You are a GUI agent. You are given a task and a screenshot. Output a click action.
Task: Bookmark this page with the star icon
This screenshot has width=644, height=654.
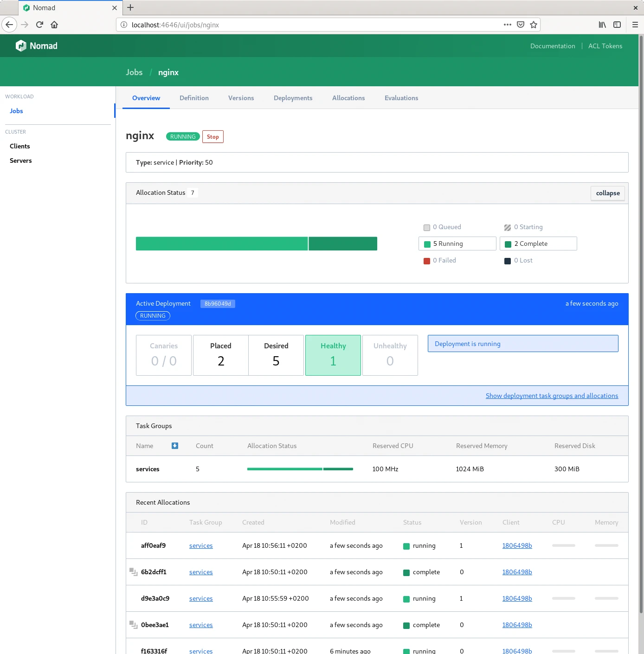click(x=534, y=25)
